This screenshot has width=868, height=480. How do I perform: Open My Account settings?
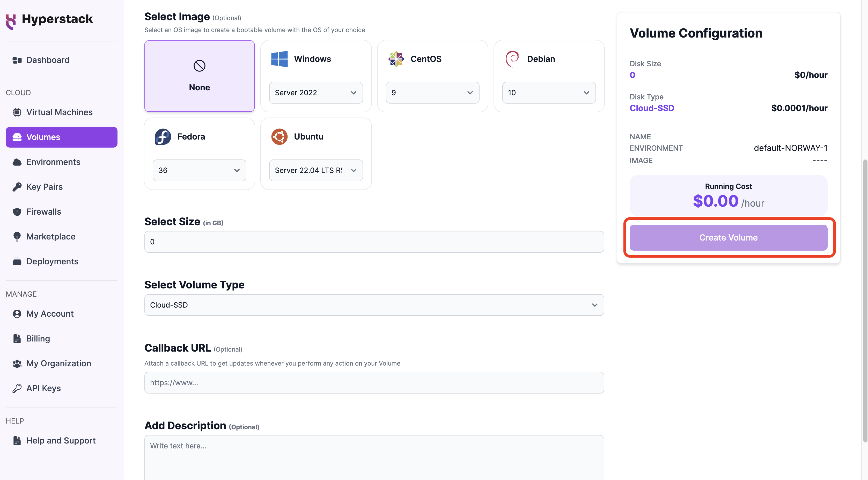[50, 313]
